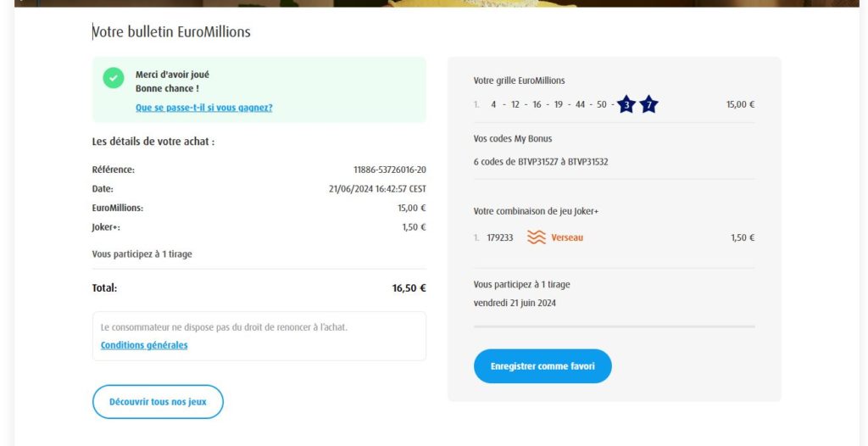This screenshot has width=868, height=446.
Task: Click the 'Votre combinaison de jeu Joker+' label
Action: point(537,211)
